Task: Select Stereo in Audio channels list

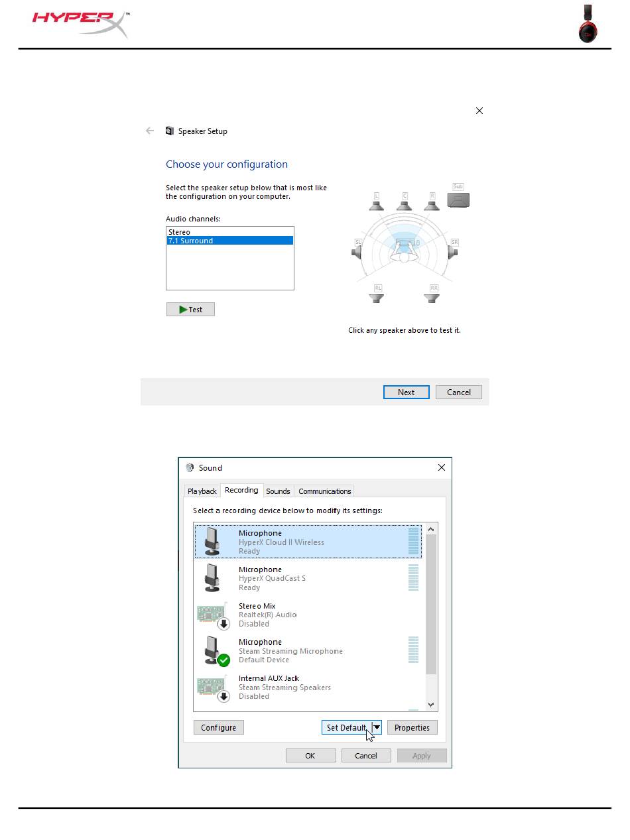Action: (x=180, y=232)
